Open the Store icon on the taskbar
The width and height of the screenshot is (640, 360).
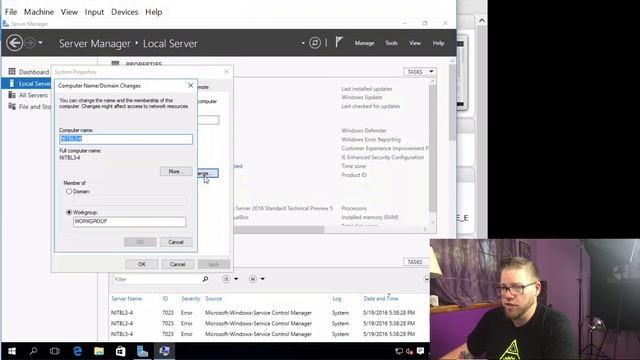(x=120, y=351)
